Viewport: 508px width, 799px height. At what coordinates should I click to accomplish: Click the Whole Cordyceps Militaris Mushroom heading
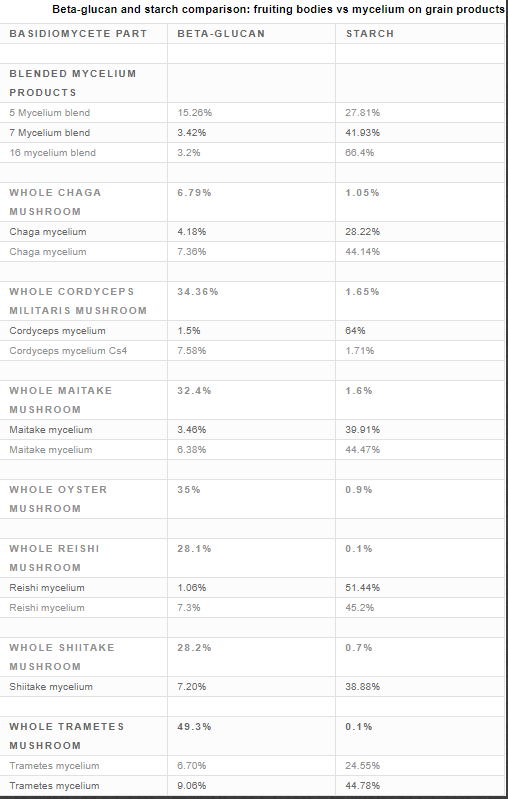point(78,301)
